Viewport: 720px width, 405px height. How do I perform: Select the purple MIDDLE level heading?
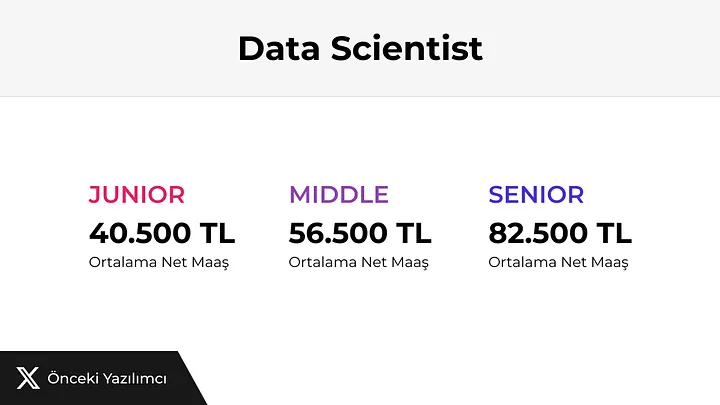pos(339,194)
